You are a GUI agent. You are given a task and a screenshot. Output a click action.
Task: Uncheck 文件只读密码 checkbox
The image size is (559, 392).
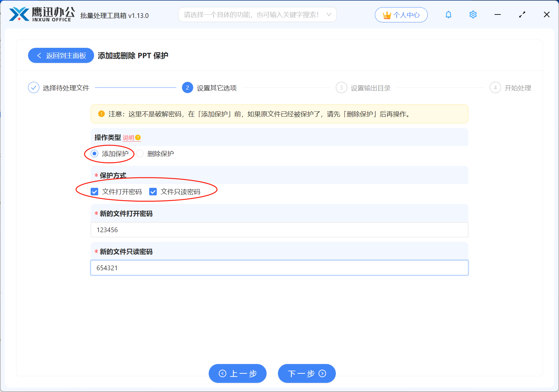click(153, 192)
